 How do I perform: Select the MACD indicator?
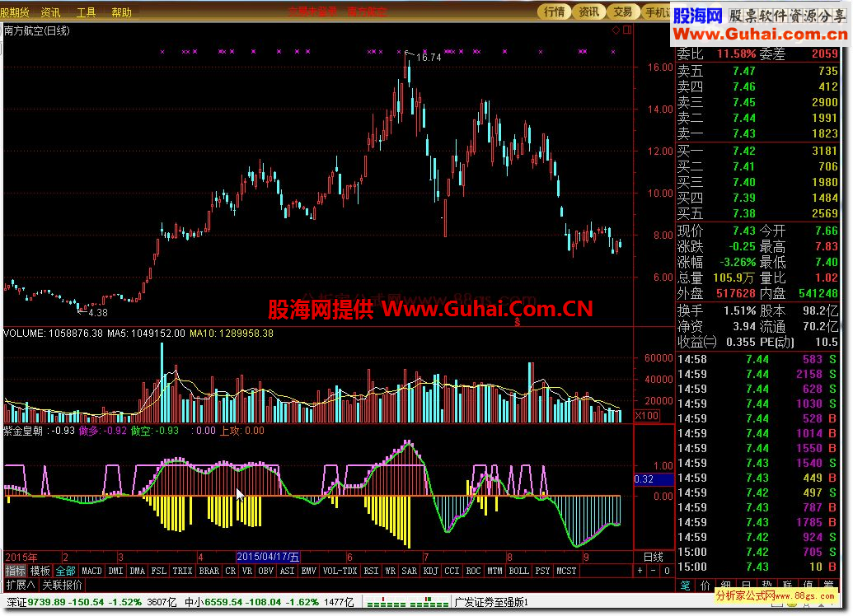tap(91, 571)
